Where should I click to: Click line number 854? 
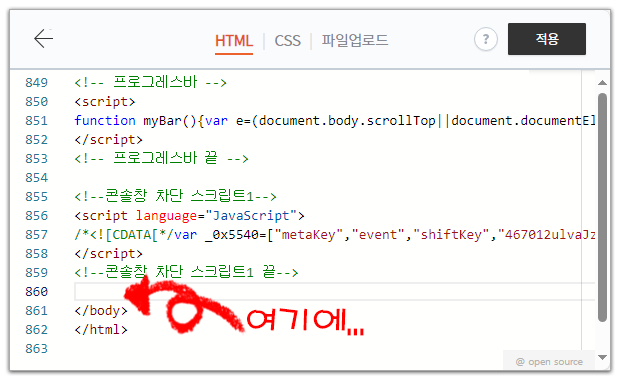[36, 178]
